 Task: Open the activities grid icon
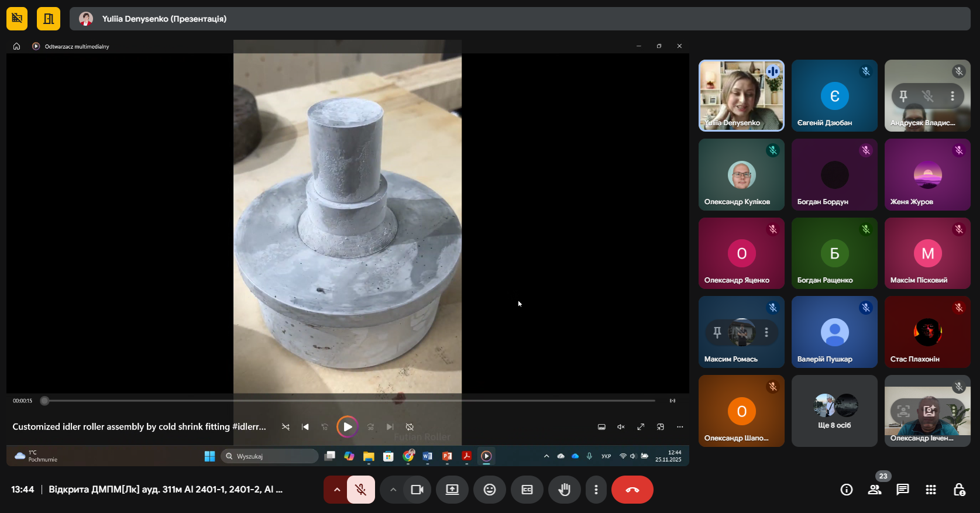(930, 490)
